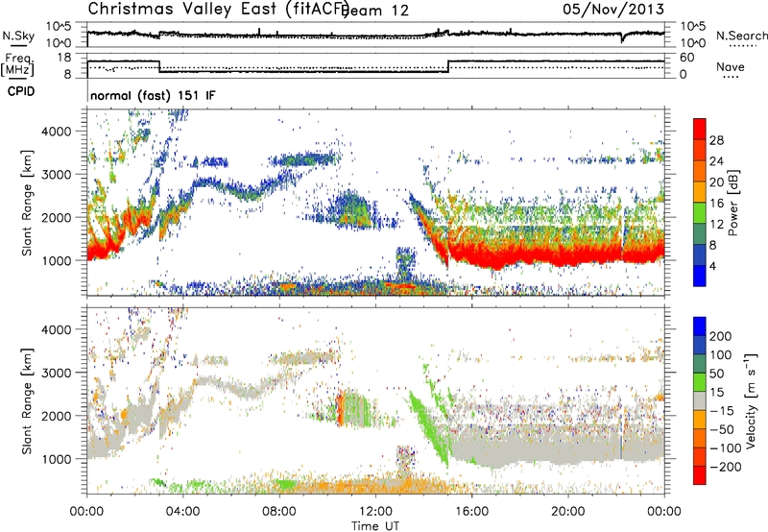
Task: Click the '60' tick on the Nave axis
Action: 687,58
